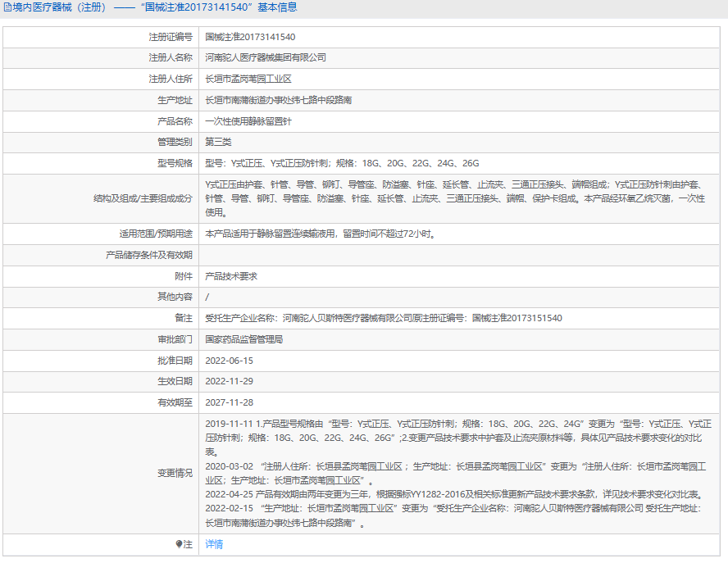Click the bullet icon next to 注
728x563 pixels.
pyautogui.click(x=179, y=544)
